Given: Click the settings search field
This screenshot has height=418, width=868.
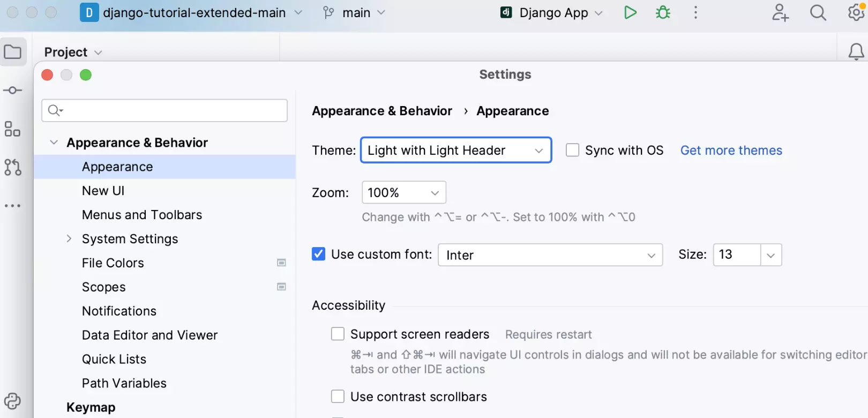Looking at the screenshot, I should [165, 110].
